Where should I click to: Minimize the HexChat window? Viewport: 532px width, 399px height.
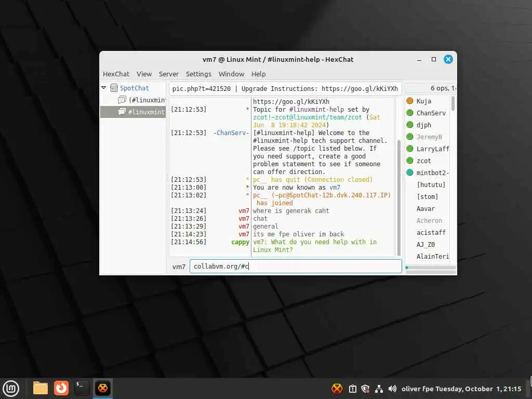point(419,59)
